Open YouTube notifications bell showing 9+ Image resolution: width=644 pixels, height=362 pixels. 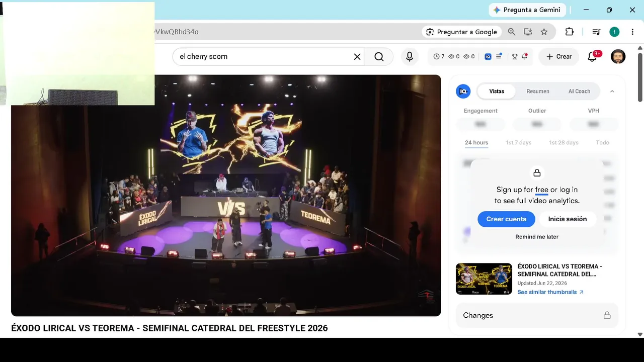[x=593, y=56]
